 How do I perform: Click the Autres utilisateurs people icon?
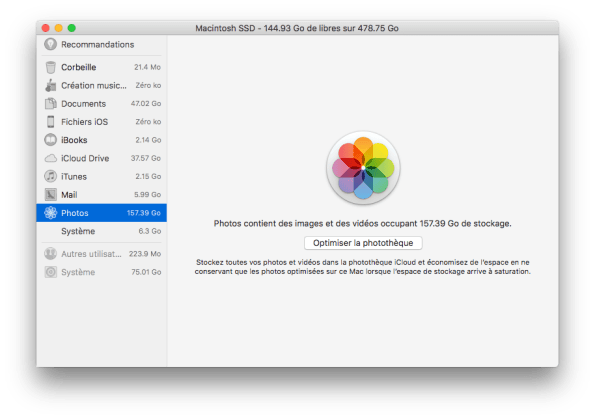pos(50,254)
